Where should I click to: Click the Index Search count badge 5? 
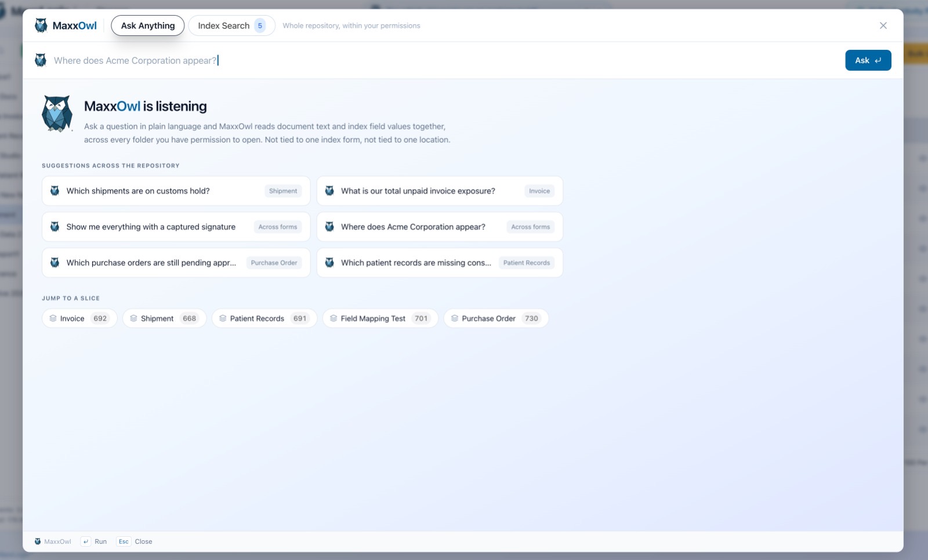tap(260, 26)
